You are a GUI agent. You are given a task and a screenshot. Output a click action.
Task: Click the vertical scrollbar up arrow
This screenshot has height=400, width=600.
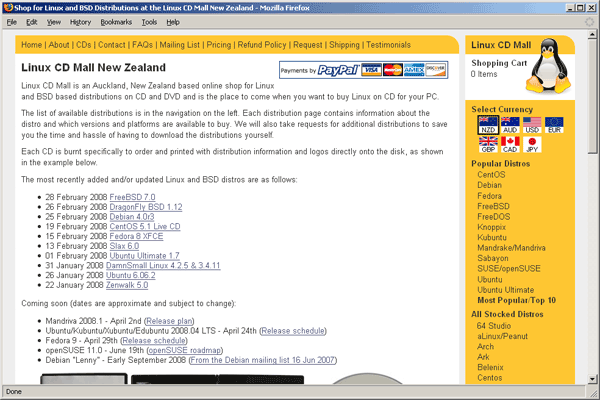[592, 35]
